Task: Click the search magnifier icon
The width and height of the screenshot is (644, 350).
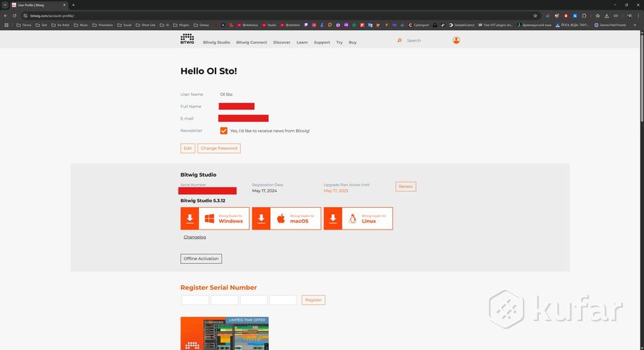Action: coord(399,41)
